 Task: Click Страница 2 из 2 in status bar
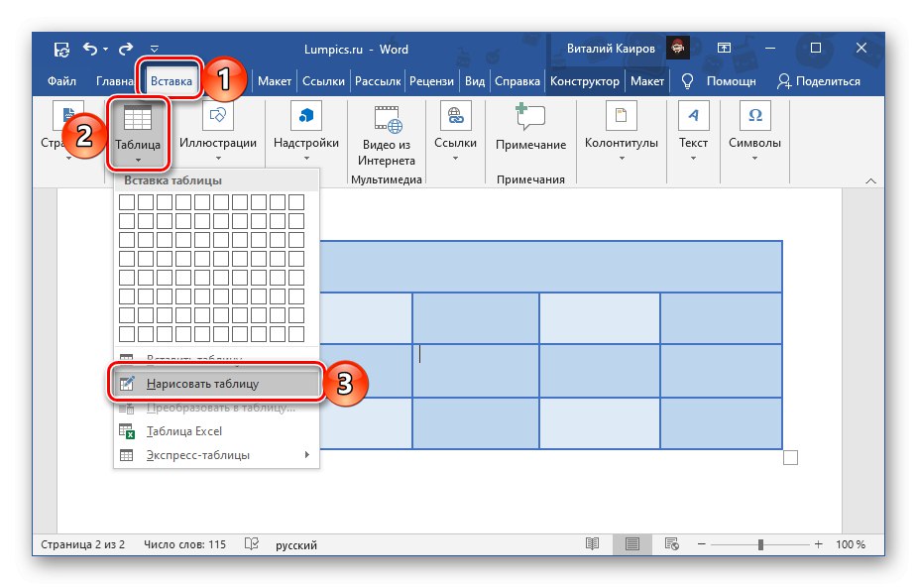pyautogui.click(x=82, y=544)
